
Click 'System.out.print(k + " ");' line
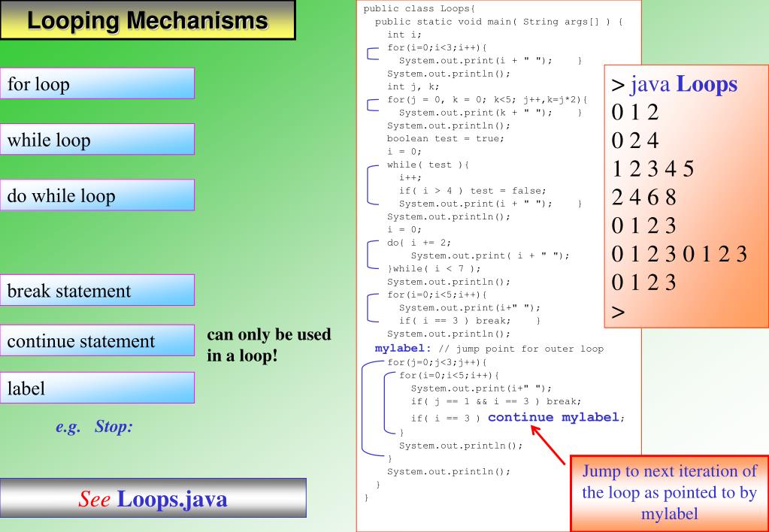(476, 112)
